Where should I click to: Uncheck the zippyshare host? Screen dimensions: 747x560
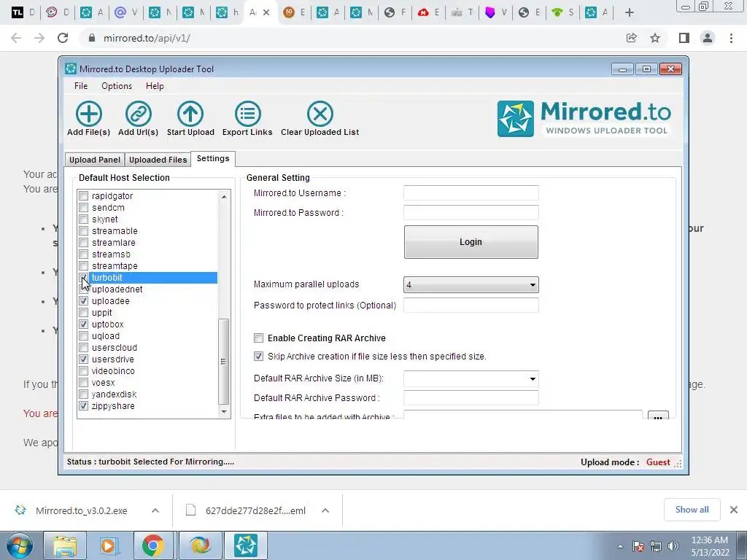tap(84, 405)
